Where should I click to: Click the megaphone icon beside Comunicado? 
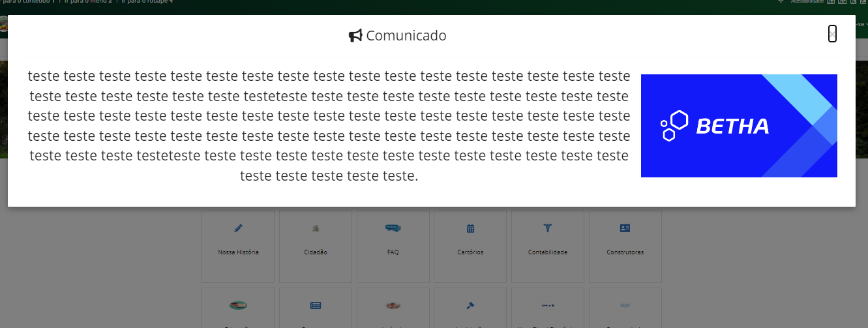(x=355, y=36)
